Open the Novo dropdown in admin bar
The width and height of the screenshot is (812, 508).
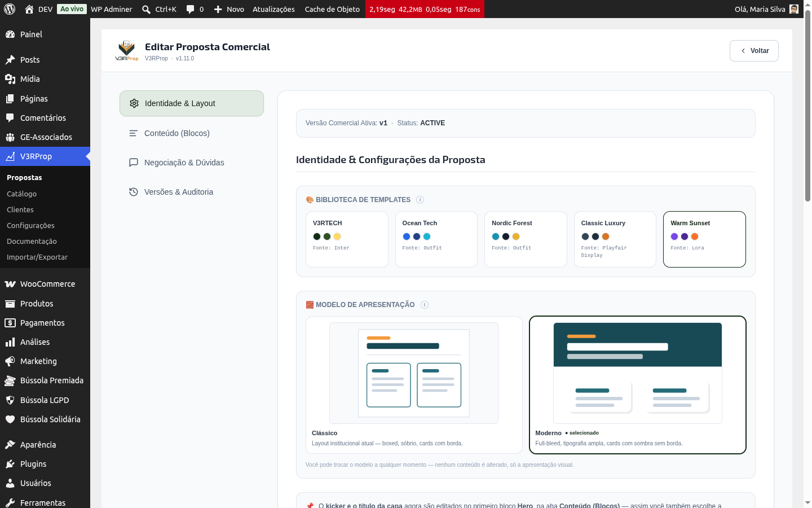[229, 9]
